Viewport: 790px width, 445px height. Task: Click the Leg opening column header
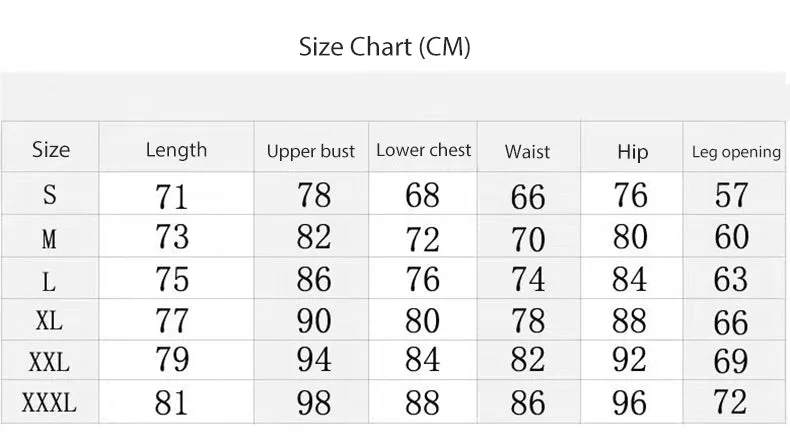[x=736, y=152]
